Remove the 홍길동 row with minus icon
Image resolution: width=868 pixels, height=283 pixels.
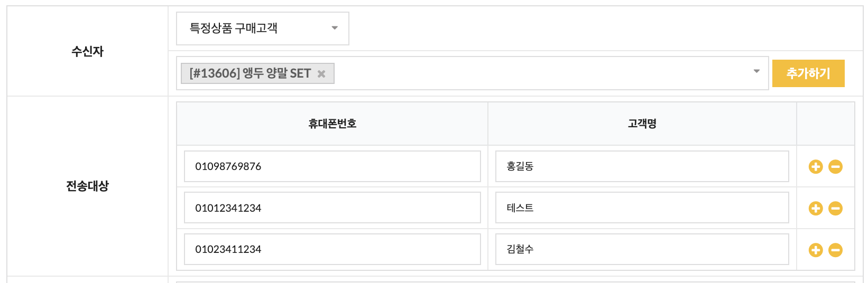tap(835, 167)
